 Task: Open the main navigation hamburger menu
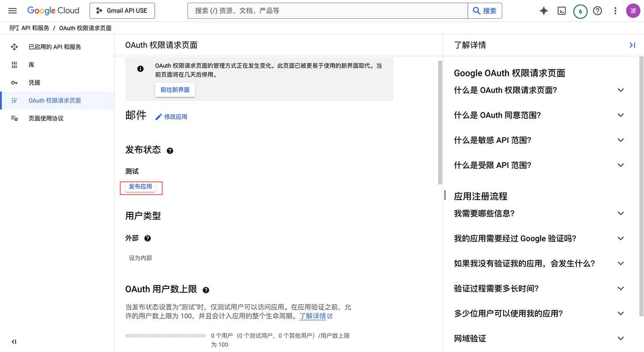click(x=13, y=11)
